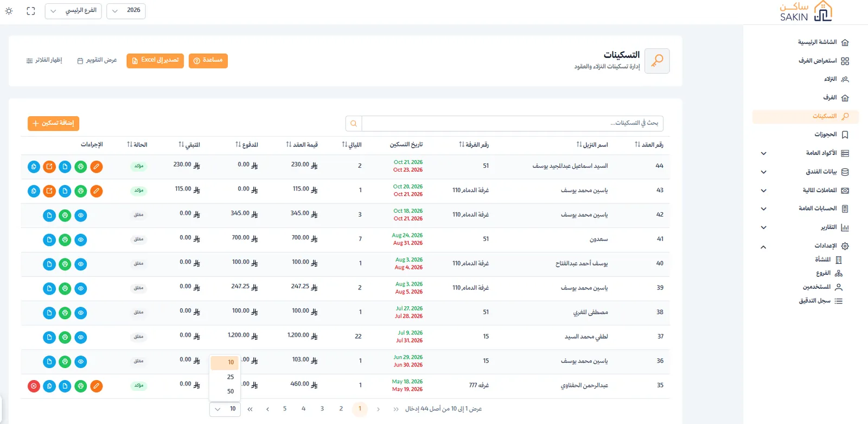Viewport: 868px width, 424px height.
Task: View contract 42 details with the eye icon
Action: pyautogui.click(x=81, y=216)
